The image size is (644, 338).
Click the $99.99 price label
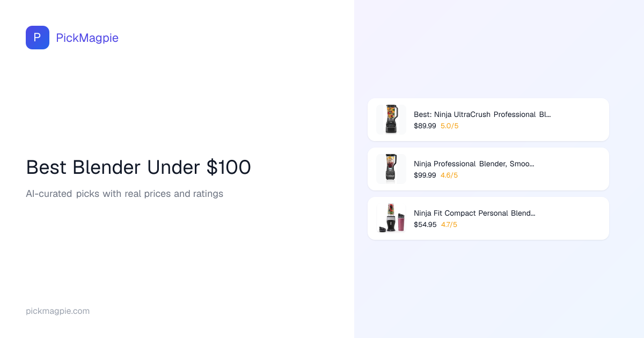(x=425, y=175)
